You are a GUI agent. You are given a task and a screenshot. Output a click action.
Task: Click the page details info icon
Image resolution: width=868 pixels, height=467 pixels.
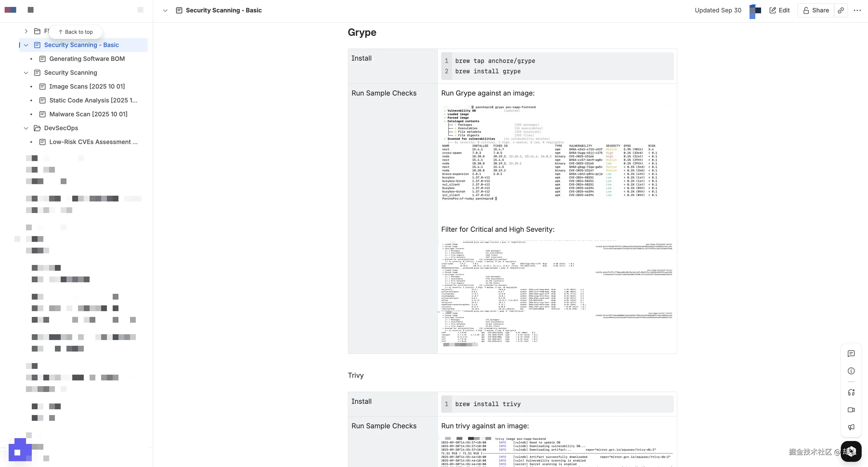tap(851, 371)
